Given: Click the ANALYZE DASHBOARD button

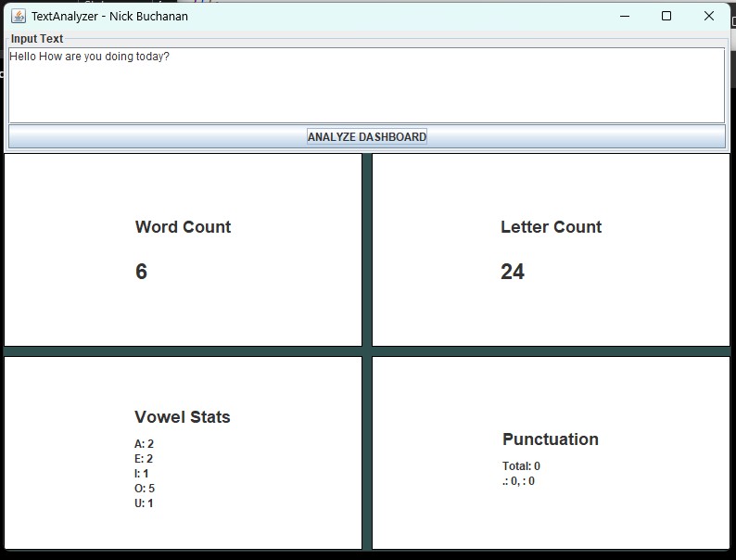Looking at the screenshot, I should tap(366, 136).
